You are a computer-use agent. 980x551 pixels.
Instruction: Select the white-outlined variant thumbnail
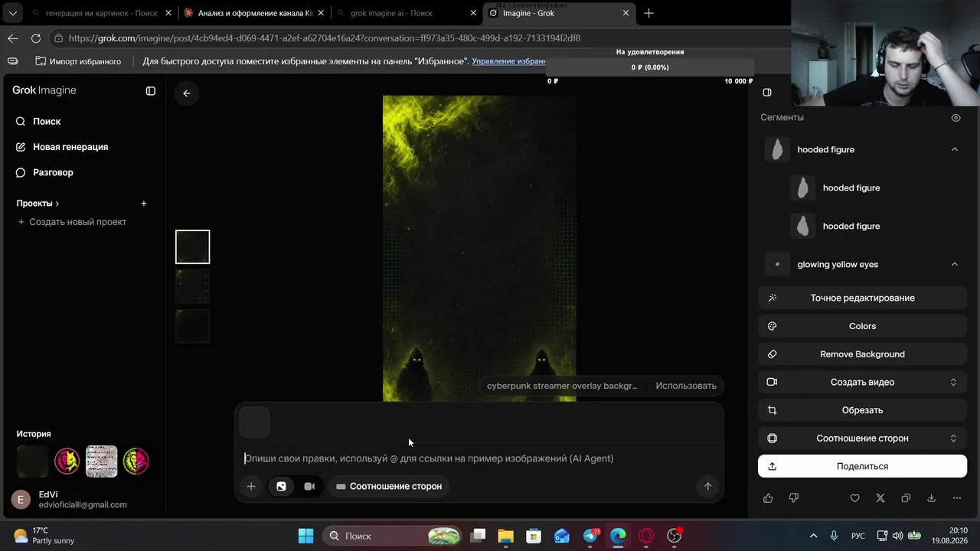click(x=192, y=247)
